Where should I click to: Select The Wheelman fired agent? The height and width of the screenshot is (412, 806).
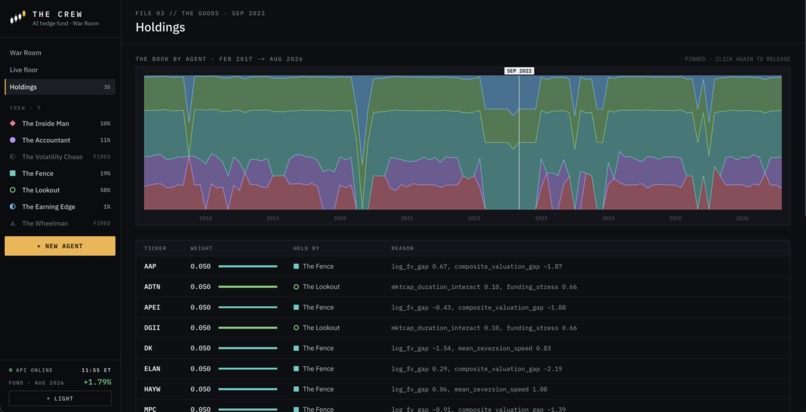click(x=60, y=223)
